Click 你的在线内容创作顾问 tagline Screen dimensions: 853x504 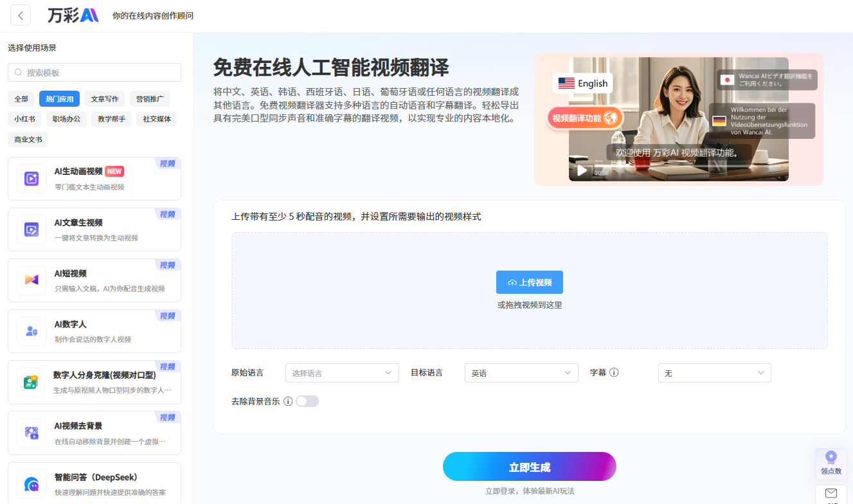pyautogui.click(x=152, y=15)
